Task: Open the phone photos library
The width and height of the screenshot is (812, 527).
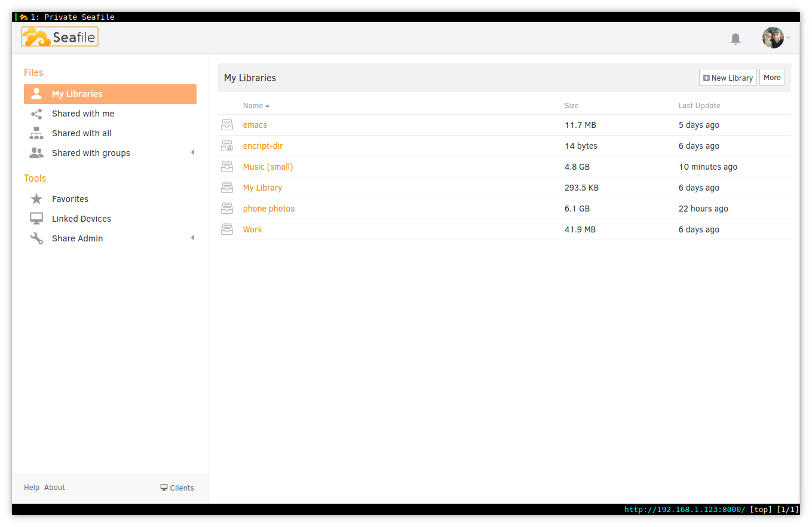Action: tap(268, 209)
